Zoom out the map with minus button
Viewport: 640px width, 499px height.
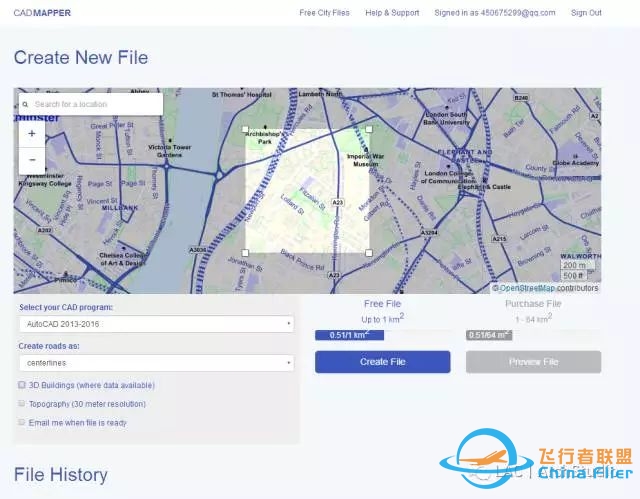click(x=32, y=160)
